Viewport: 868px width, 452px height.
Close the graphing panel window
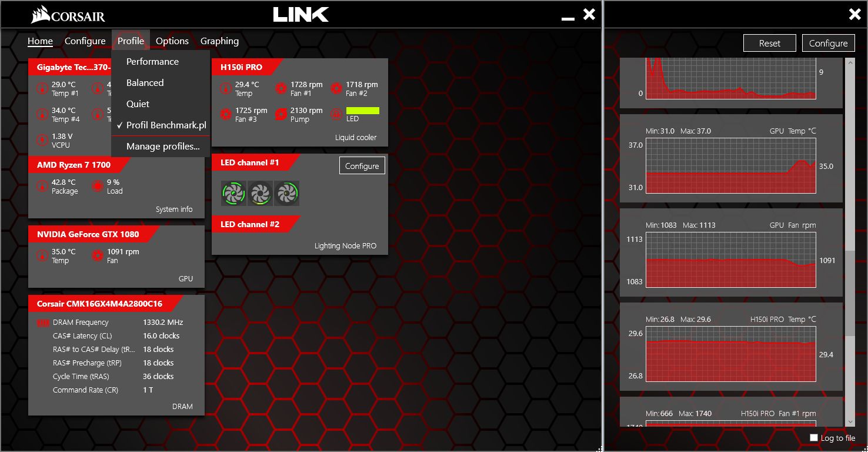[x=855, y=14]
